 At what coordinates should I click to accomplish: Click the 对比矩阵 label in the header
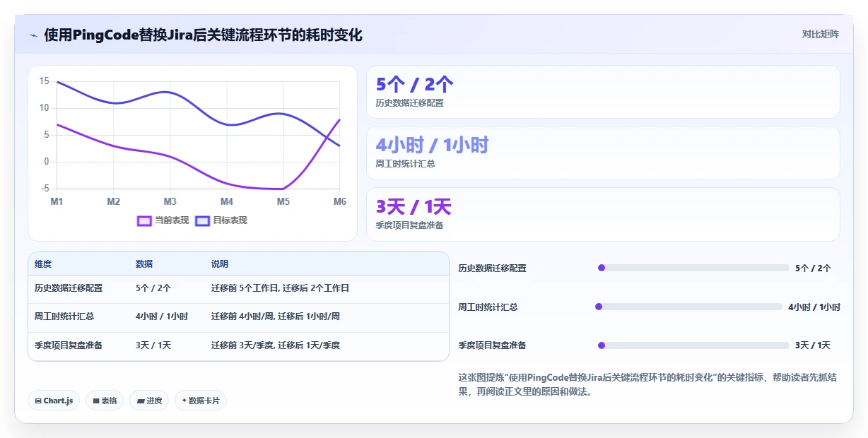coord(820,34)
